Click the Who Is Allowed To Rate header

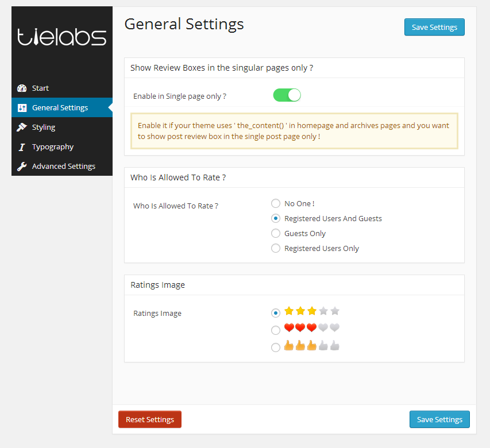[x=179, y=178]
